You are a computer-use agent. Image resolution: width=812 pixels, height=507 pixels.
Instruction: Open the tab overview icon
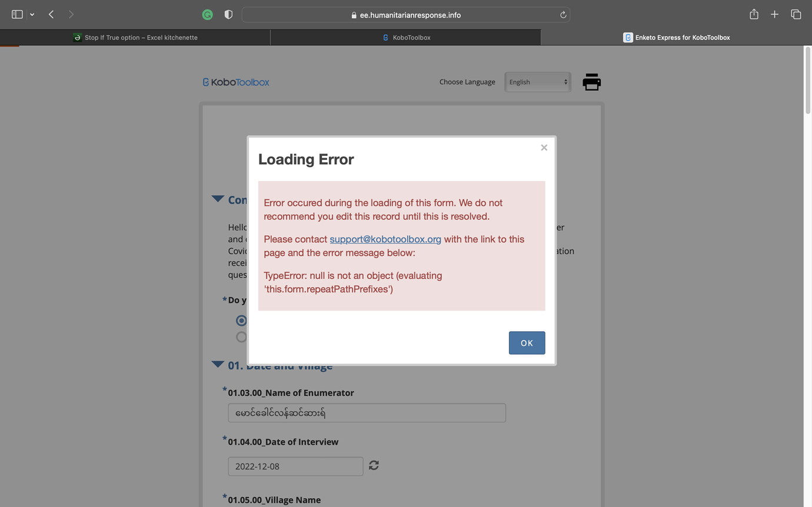[x=796, y=14]
